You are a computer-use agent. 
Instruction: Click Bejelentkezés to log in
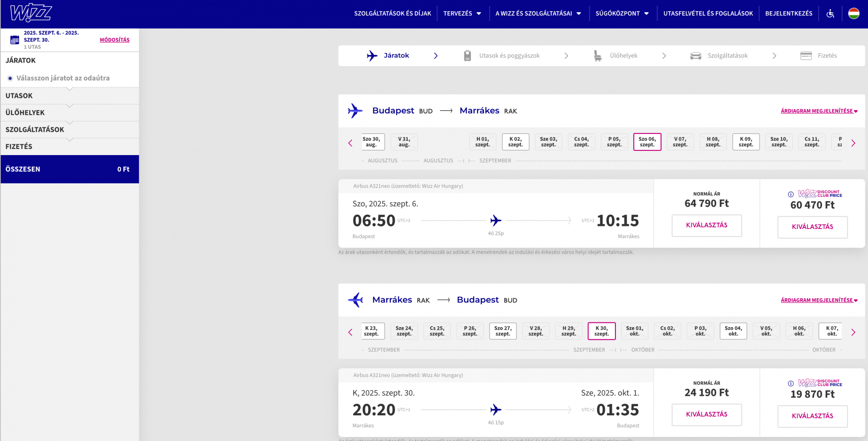[789, 13]
